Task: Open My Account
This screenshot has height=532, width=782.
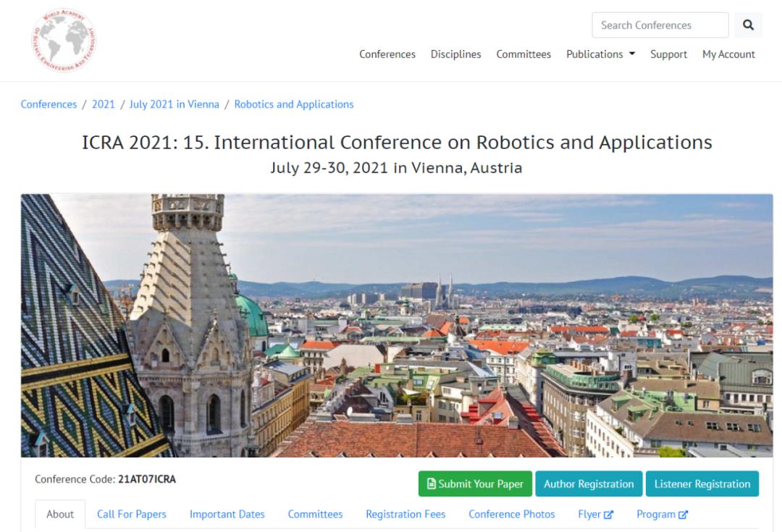Action: click(728, 54)
